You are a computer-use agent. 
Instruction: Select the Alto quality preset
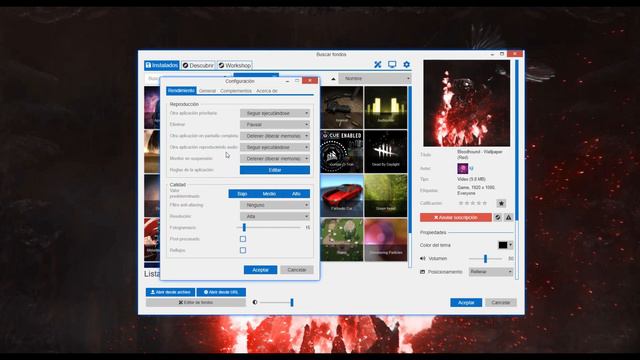pyautogui.click(x=296, y=194)
